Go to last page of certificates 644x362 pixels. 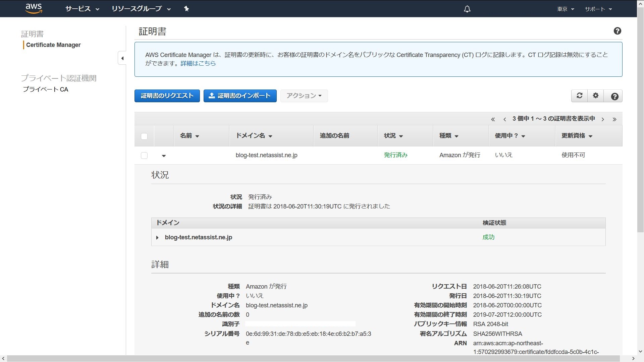614,119
